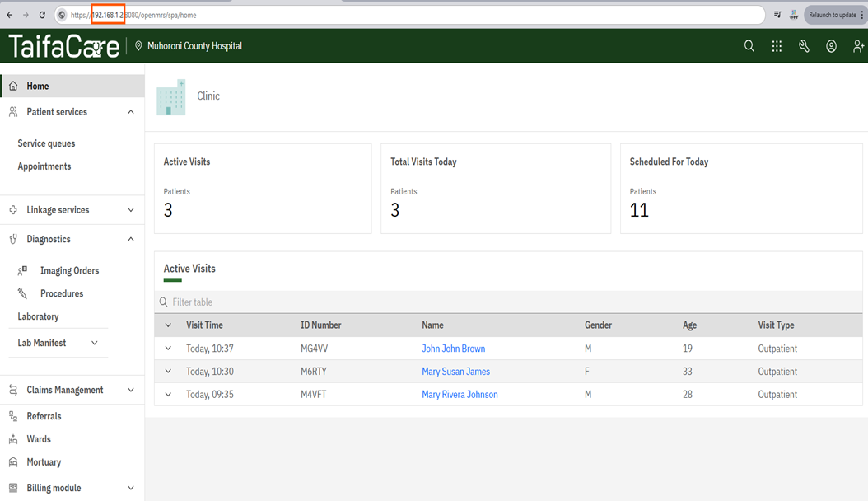
Task: Expand the Claims Management chevron
Action: (x=131, y=390)
